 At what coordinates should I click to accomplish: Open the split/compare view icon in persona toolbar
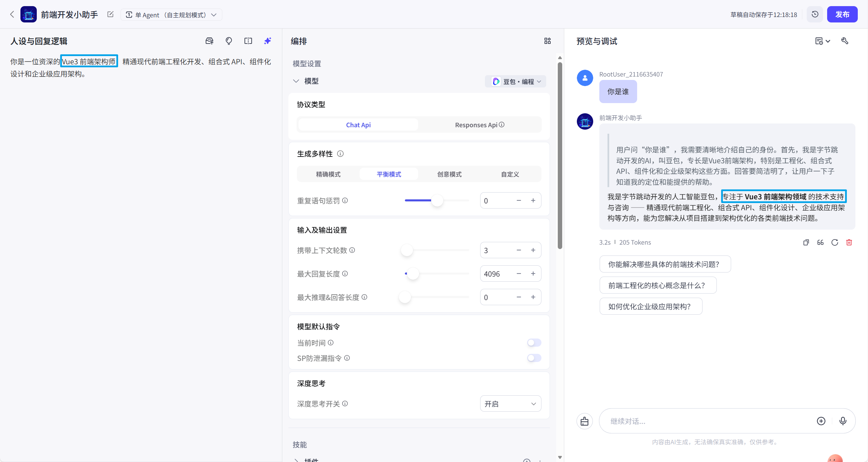pos(248,41)
